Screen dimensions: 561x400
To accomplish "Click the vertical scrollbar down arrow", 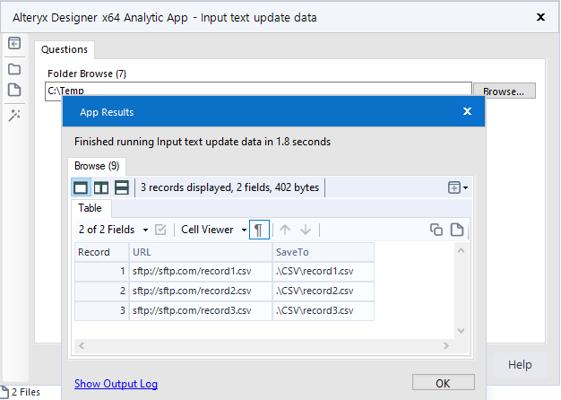I will [x=461, y=331].
